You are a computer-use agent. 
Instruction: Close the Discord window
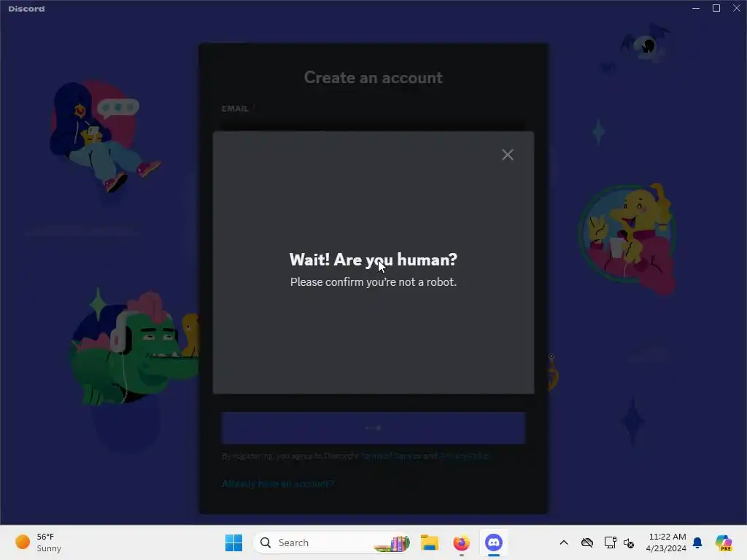click(x=737, y=8)
